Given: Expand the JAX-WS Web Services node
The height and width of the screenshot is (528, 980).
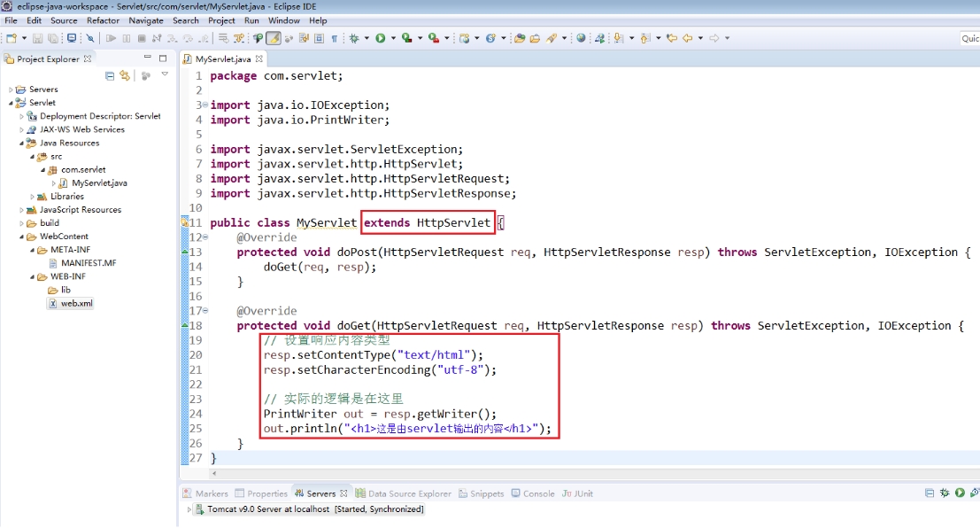Looking at the screenshot, I should coord(21,129).
